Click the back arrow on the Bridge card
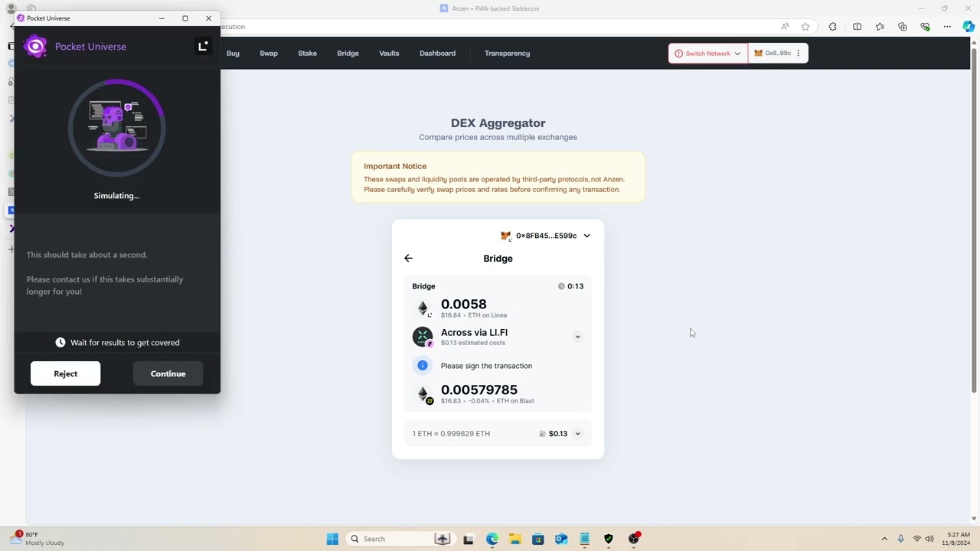The height and width of the screenshot is (551, 980). coord(408,259)
